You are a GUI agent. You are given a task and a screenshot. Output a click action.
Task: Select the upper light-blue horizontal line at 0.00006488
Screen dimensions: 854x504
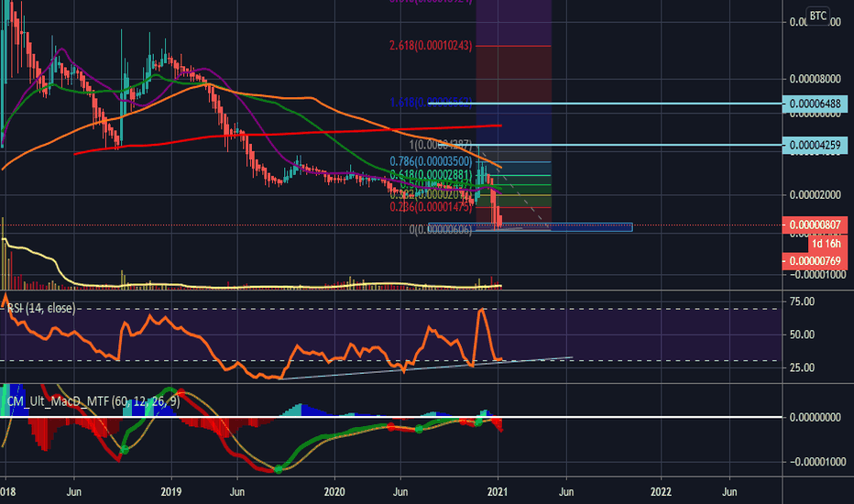[x=605, y=103]
